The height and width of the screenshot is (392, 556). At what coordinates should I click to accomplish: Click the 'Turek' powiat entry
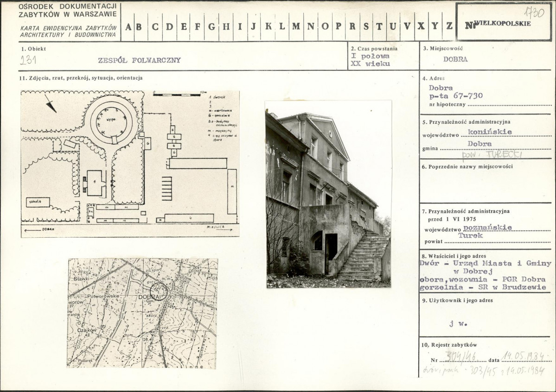point(470,235)
